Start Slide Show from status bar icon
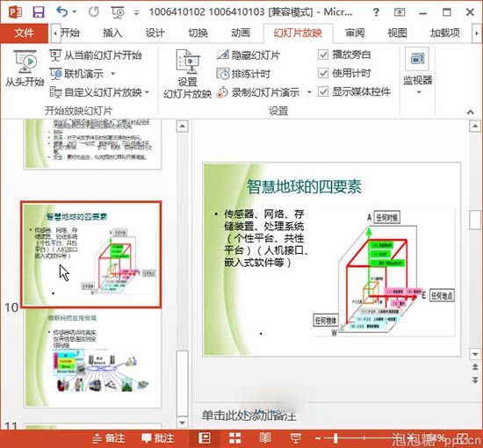The image size is (483, 448). pos(296,437)
